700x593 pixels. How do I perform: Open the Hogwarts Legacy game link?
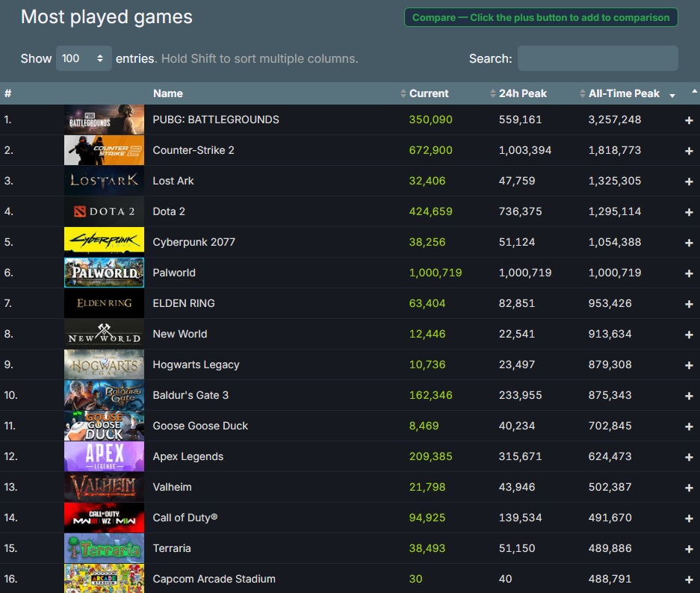(x=196, y=364)
